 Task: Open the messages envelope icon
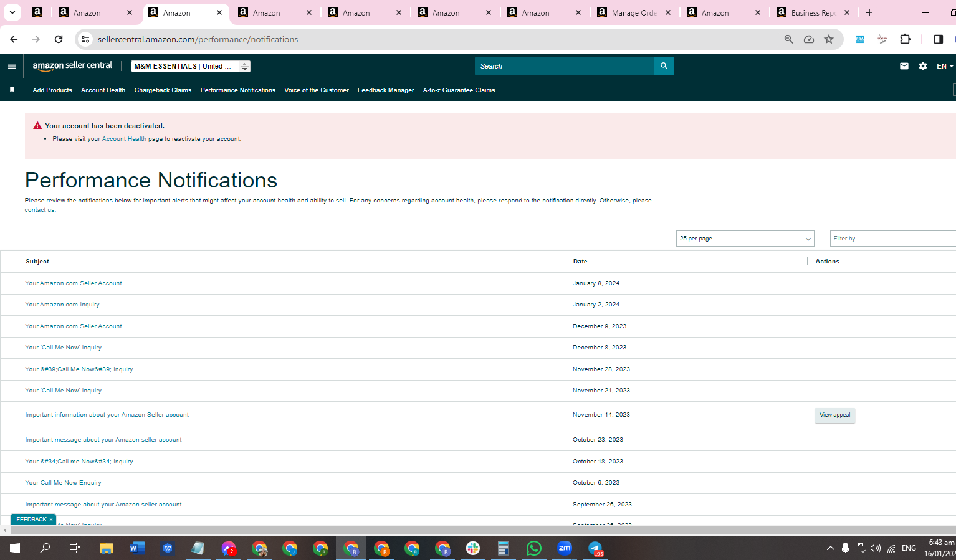click(x=904, y=66)
